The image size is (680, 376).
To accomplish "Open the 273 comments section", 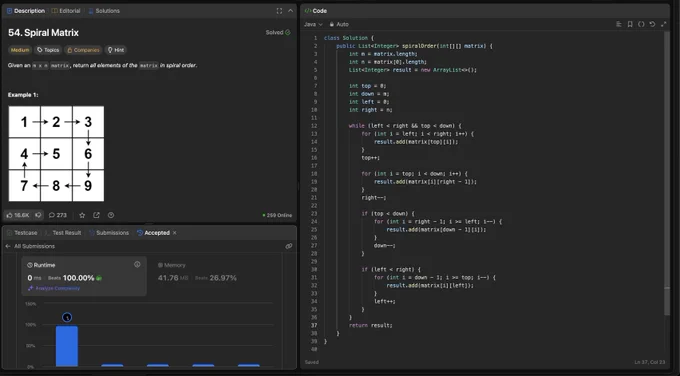I will pos(58,215).
